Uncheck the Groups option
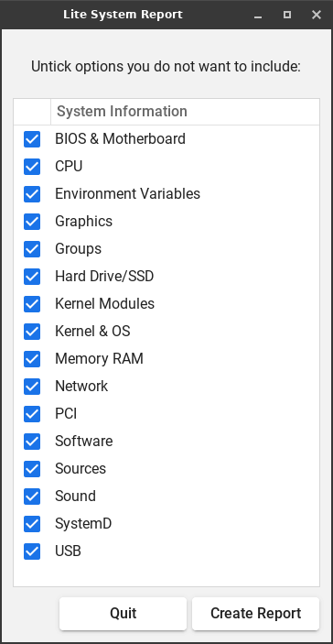This screenshot has width=333, height=644. [x=32, y=249]
